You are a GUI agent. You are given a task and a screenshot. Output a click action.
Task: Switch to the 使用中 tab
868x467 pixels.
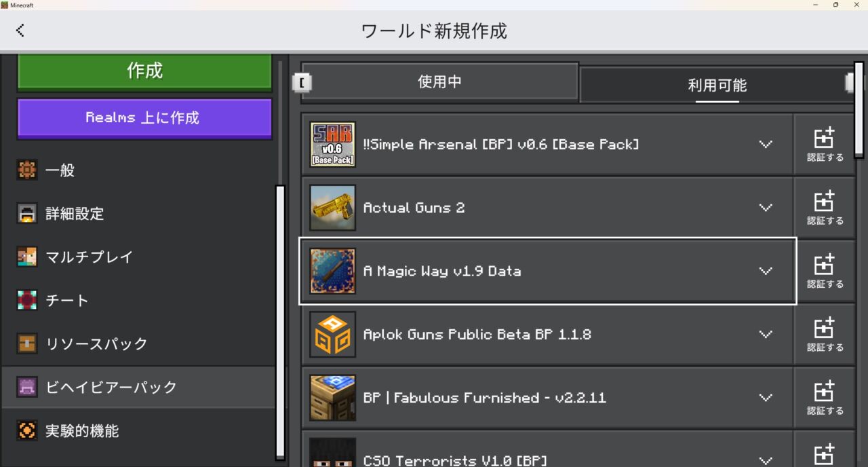pos(439,81)
